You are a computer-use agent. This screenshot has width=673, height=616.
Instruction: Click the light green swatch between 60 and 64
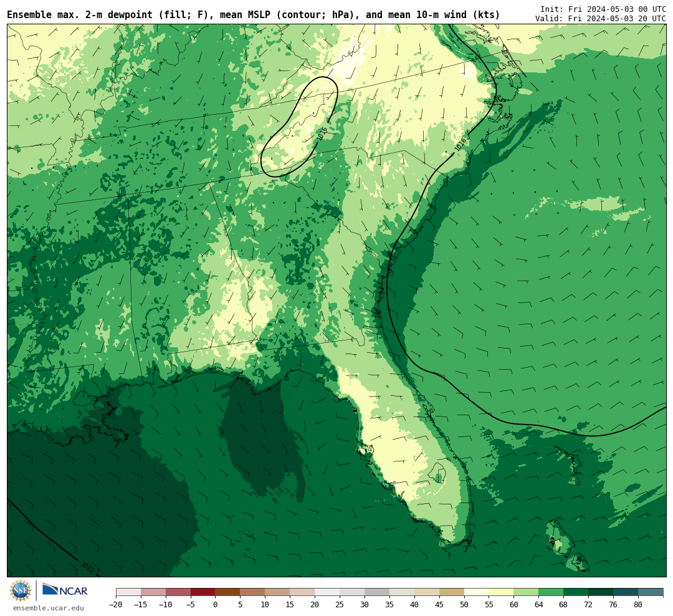coord(526,592)
